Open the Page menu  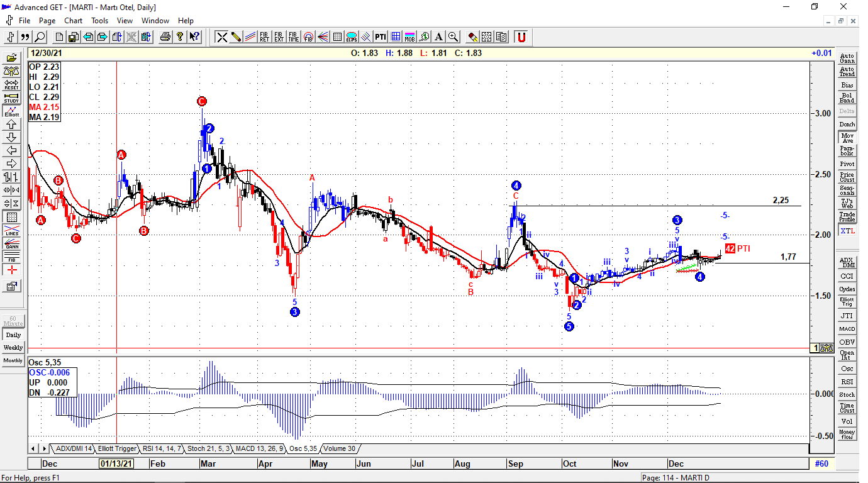[47, 21]
